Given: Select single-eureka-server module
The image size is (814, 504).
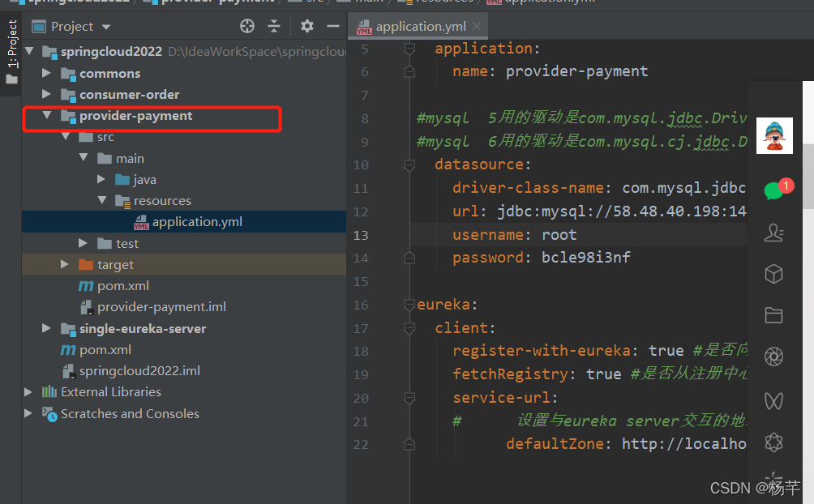Looking at the screenshot, I should [x=142, y=328].
